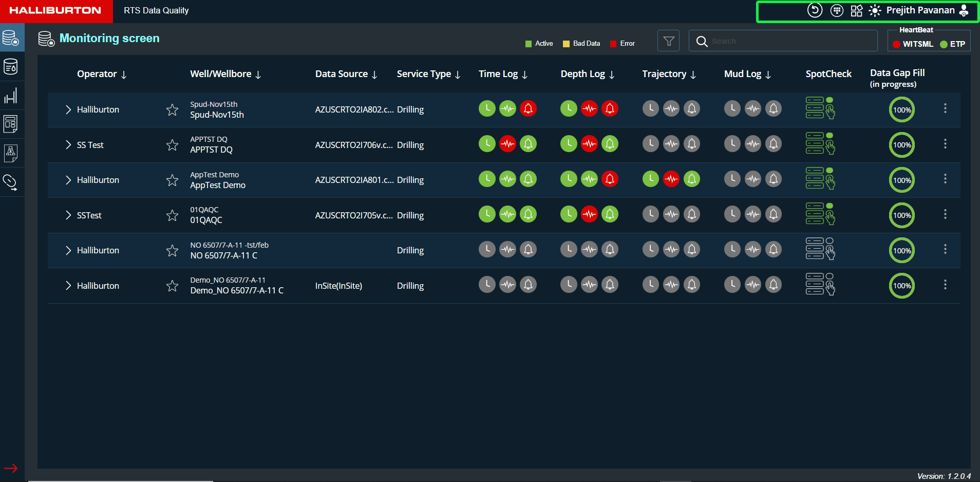This screenshot has height=482, width=980.
Task: Open the widgets grid icon in header
Action: (x=856, y=11)
